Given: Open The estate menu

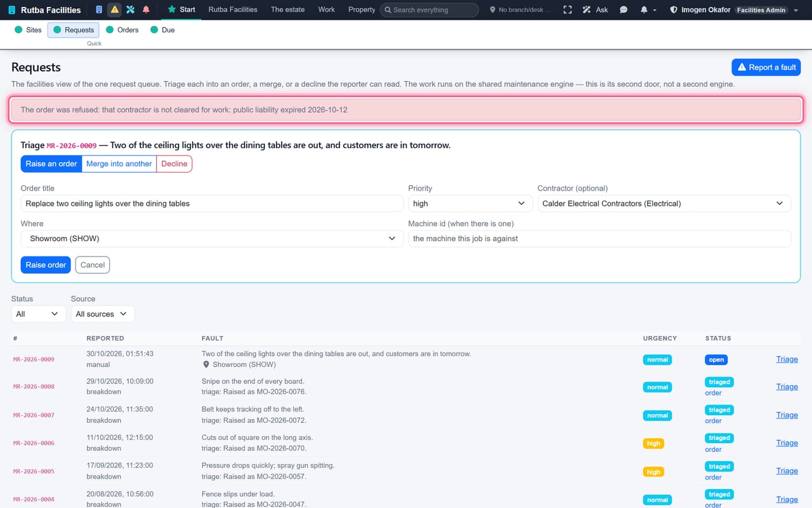Looking at the screenshot, I should (x=287, y=10).
